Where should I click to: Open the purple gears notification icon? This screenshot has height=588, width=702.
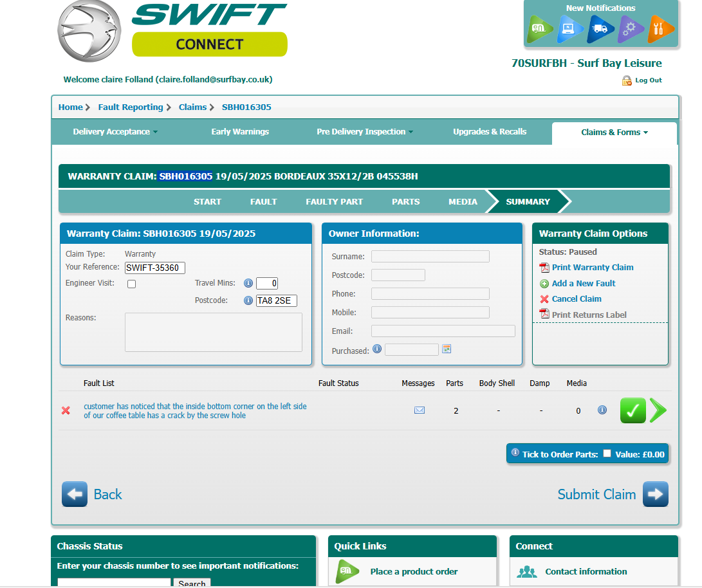(631, 29)
